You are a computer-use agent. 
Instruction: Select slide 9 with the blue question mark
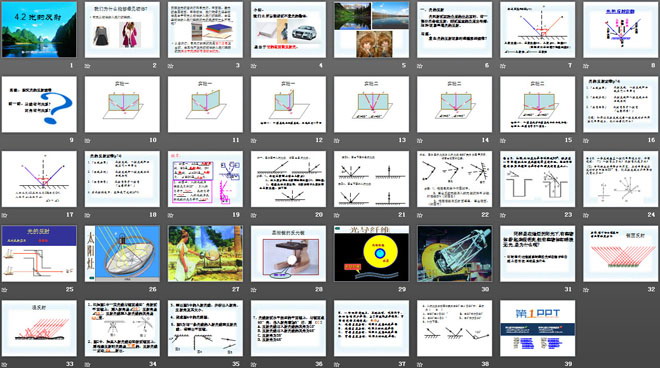point(39,104)
